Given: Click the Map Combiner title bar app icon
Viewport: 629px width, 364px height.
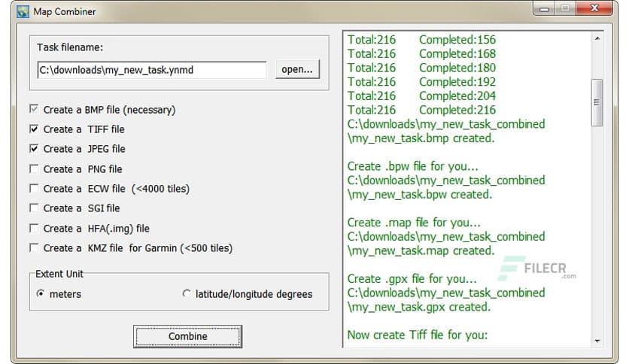Looking at the screenshot, I should [23, 11].
